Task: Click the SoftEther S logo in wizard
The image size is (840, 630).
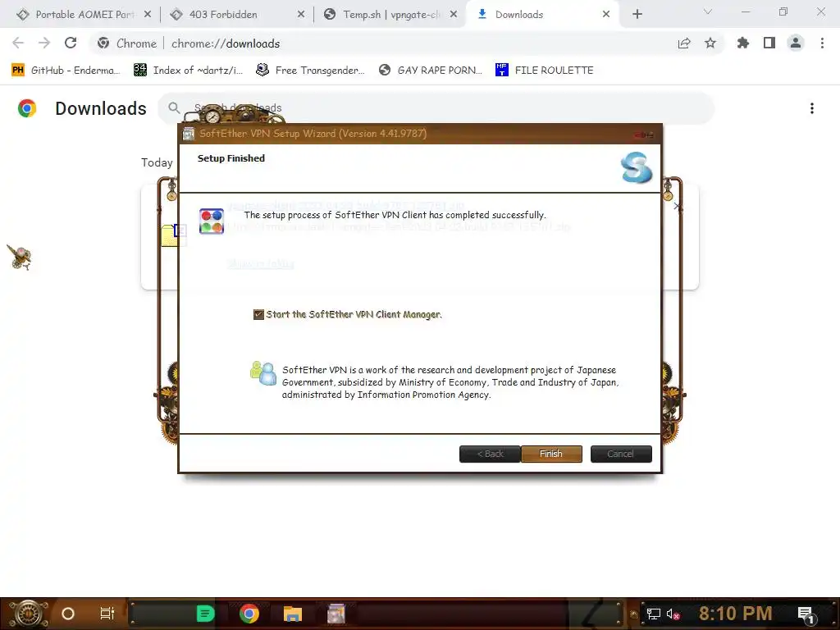Action: click(x=637, y=167)
